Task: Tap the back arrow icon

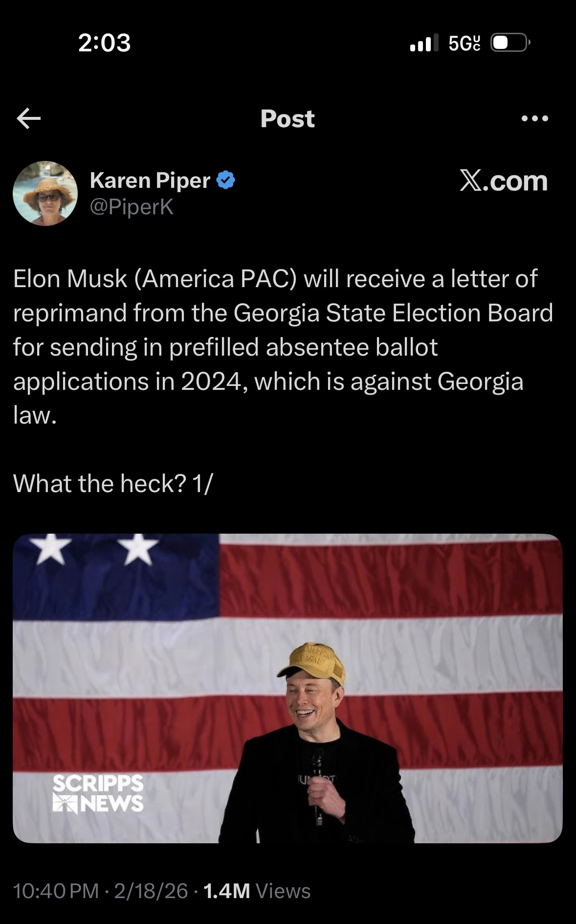Action: click(29, 118)
